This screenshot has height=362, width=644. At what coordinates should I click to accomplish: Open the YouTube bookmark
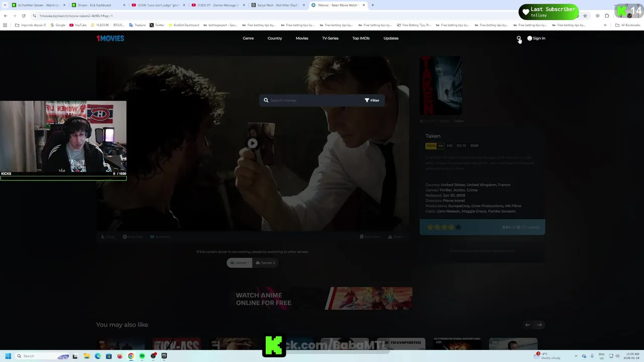78,25
